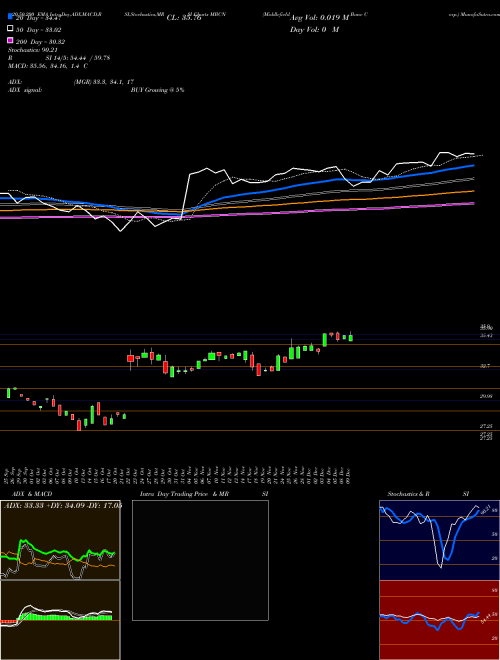Click the white 50 Day legend square
The image size is (500, 660).
point(10,29)
